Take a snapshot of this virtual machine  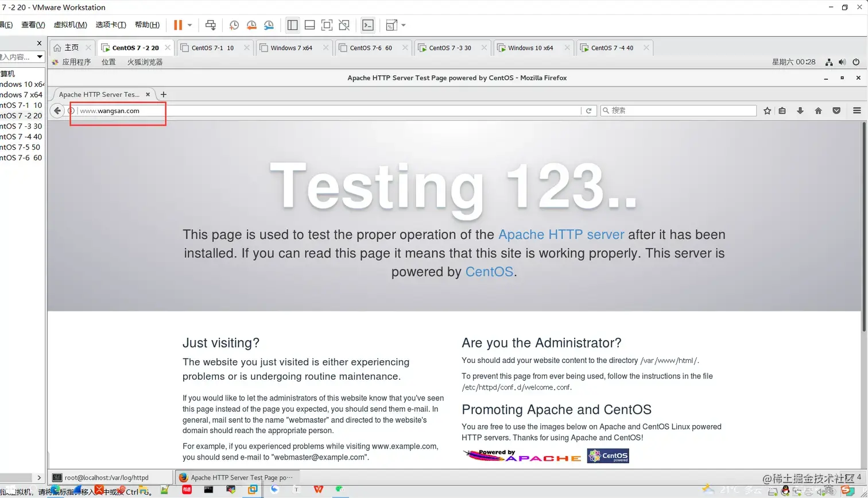click(234, 25)
